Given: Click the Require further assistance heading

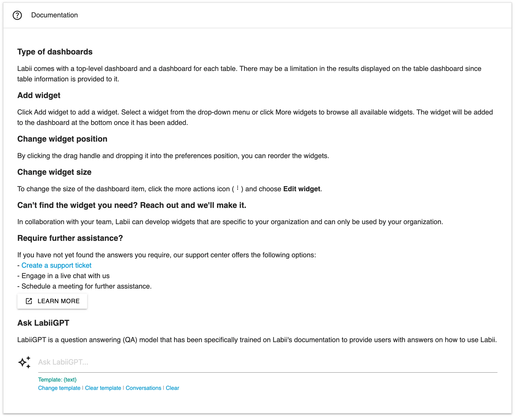Looking at the screenshot, I should coord(70,238).
